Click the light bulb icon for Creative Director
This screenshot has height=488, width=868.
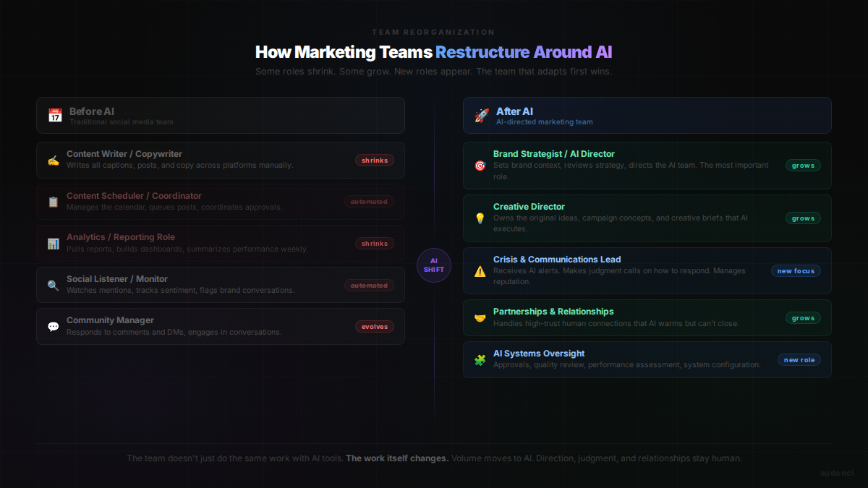[x=480, y=218]
